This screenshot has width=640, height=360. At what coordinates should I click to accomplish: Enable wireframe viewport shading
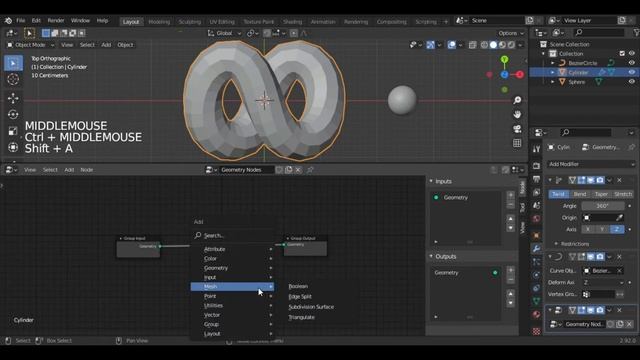tap(484, 45)
